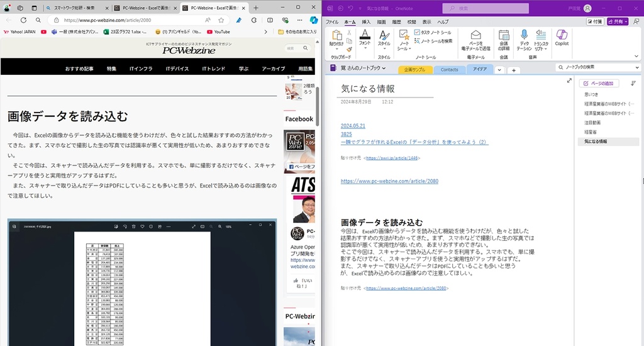Open the Paste (貼り付け) icon in OneNote
This screenshot has width=644, height=346.
[337, 35]
